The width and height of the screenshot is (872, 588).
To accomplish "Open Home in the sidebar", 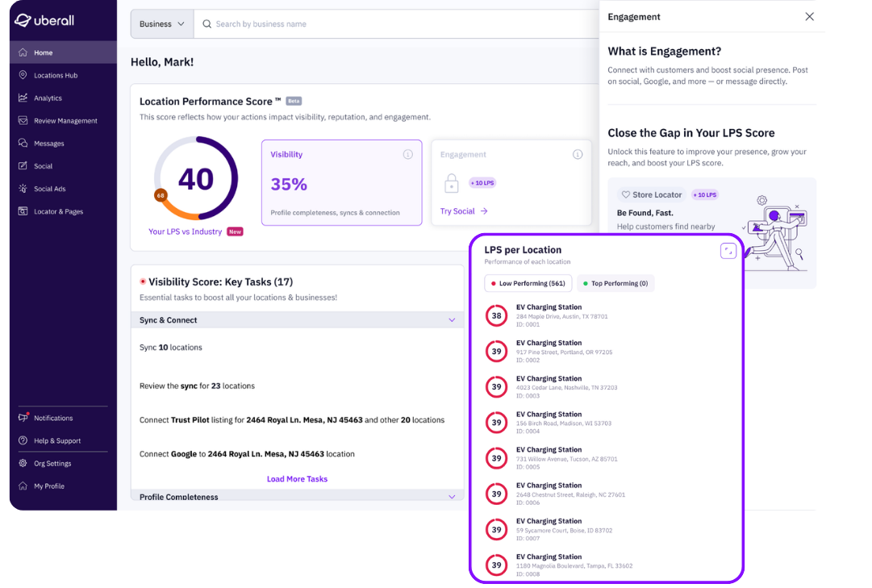I will [64, 53].
